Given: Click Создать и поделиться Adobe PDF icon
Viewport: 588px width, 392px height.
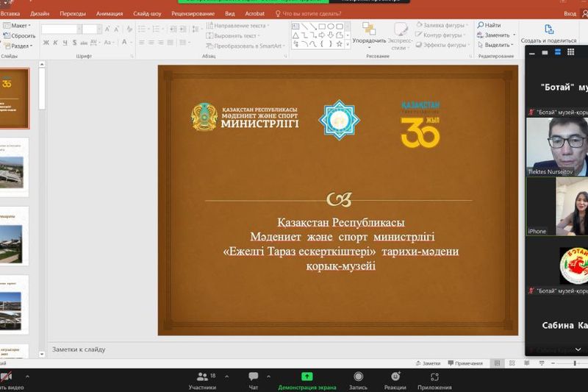Looking at the screenshot, I should pyautogui.click(x=548, y=33).
